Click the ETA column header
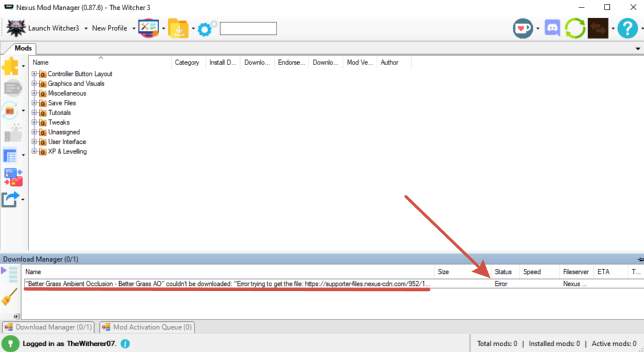This screenshot has width=644, height=352. (611, 272)
